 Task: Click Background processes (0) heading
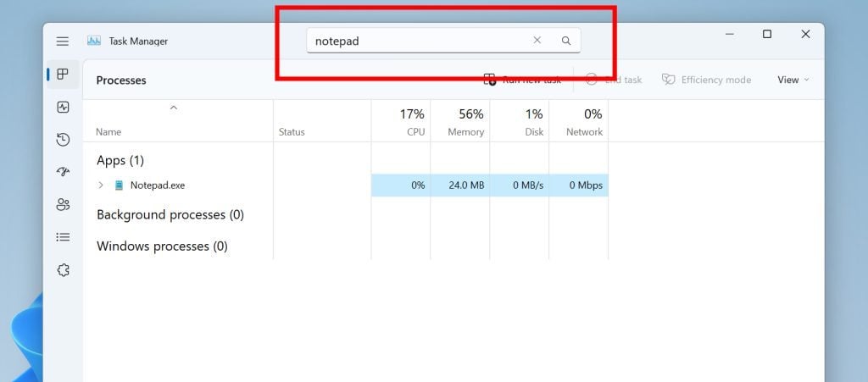[170, 214]
